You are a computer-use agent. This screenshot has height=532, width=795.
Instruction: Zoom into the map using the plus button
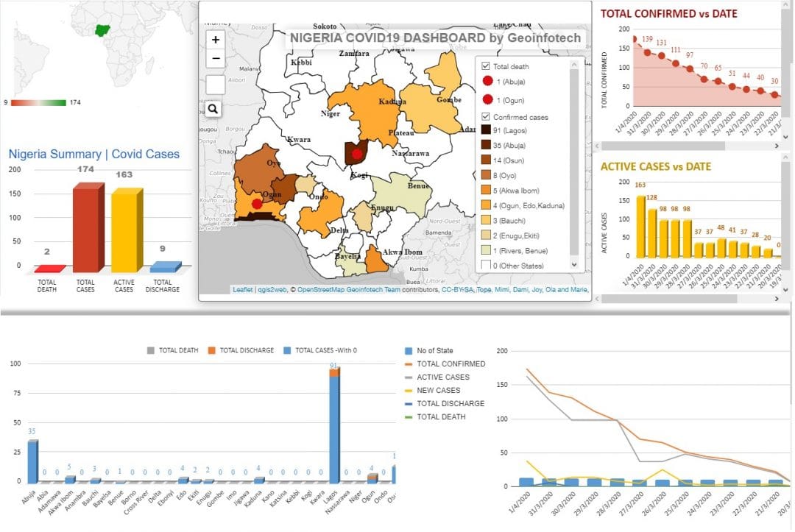click(214, 38)
